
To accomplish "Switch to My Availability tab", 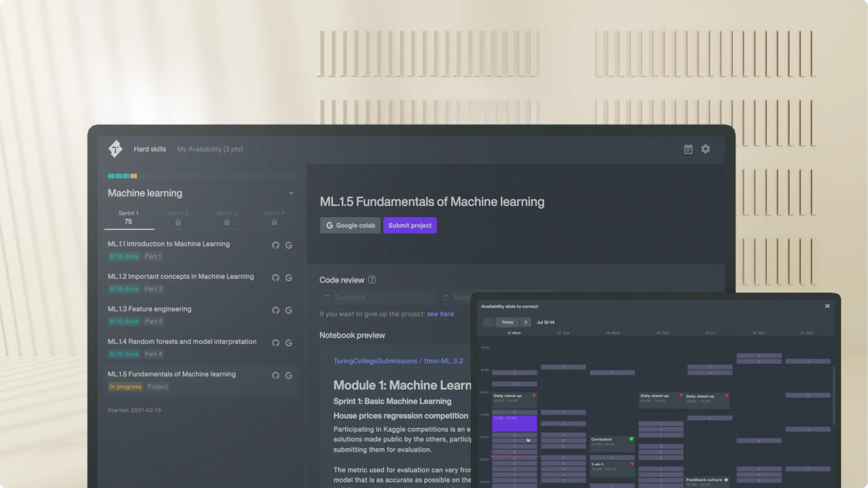I will click(x=210, y=149).
